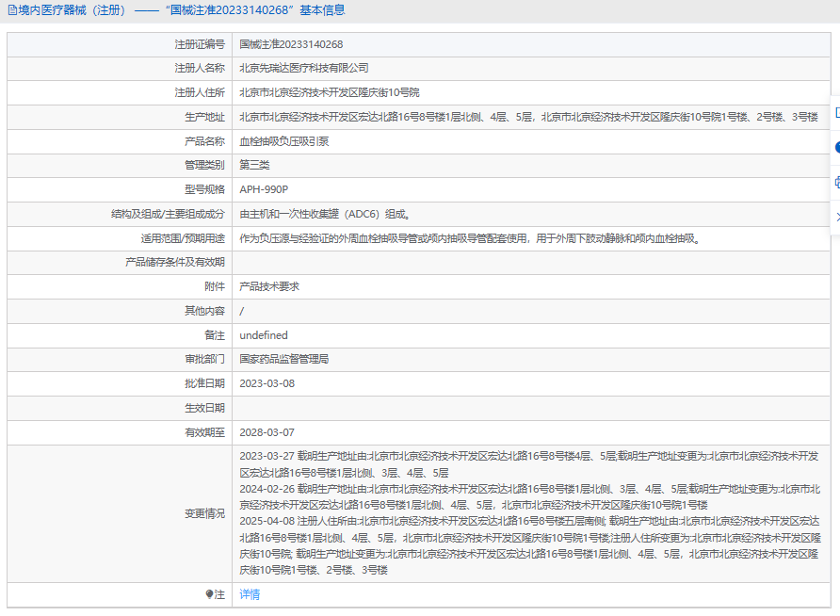The width and height of the screenshot is (840, 616).
Task: Click the approval date 2023-03-08
Action: tap(267, 383)
